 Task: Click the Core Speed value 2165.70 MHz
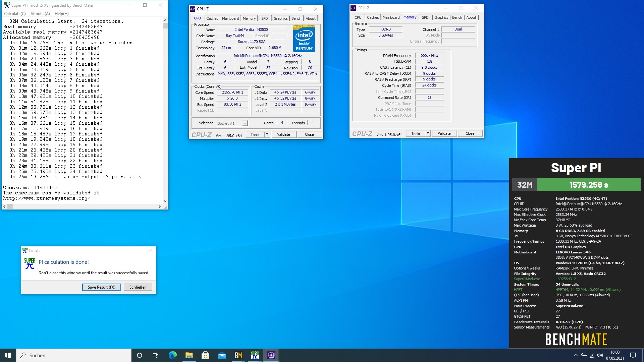pos(232,92)
